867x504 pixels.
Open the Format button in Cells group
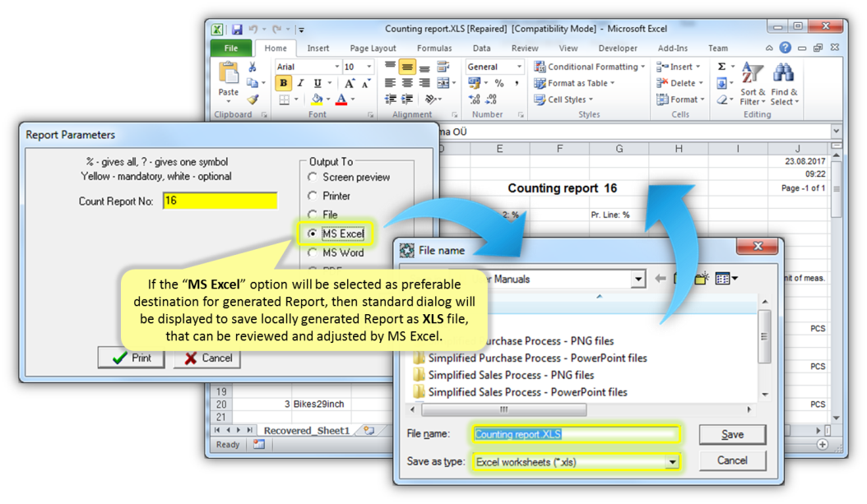click(680, 99)
